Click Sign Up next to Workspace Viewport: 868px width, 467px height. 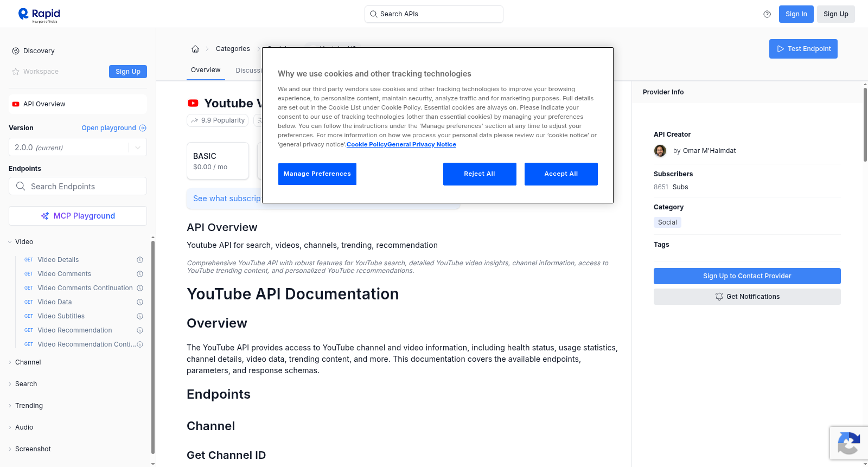click(128, 72)
